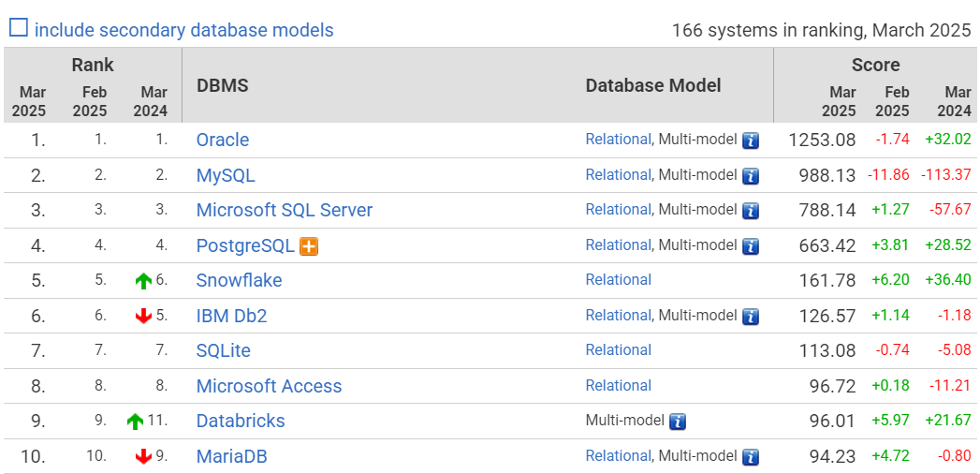Click the red down arrow in MariaDB row
Viewport: 980px width, 474px height.
[144, 457]
